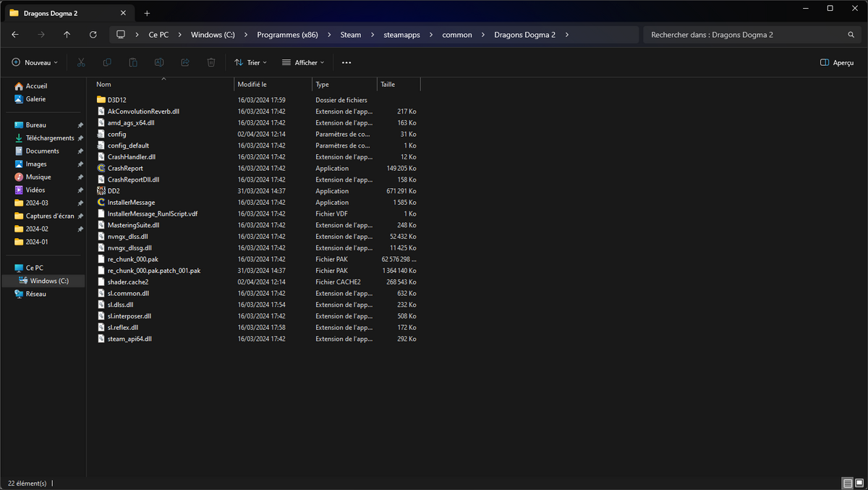
Task: Click the common breadcrumb segment
Action: pyautogui.click(x=457, y=35)
